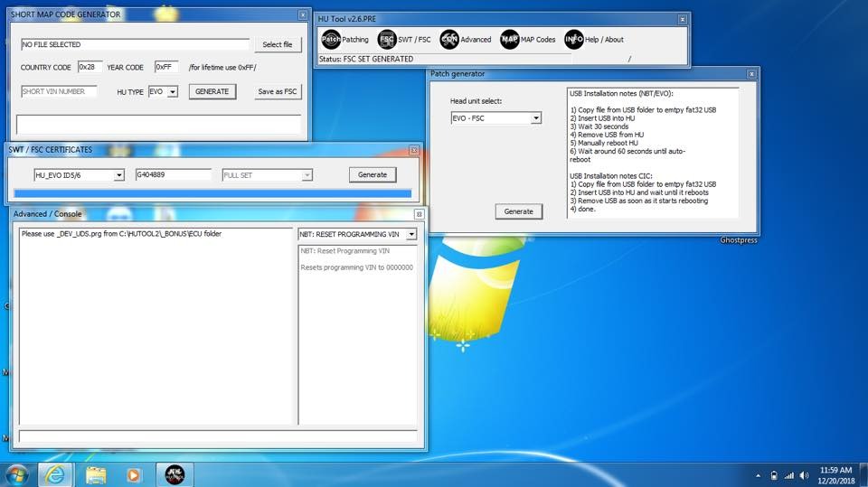Click the Windows Start orb
This screenshot has width=868, height=487.
[16, 475]
